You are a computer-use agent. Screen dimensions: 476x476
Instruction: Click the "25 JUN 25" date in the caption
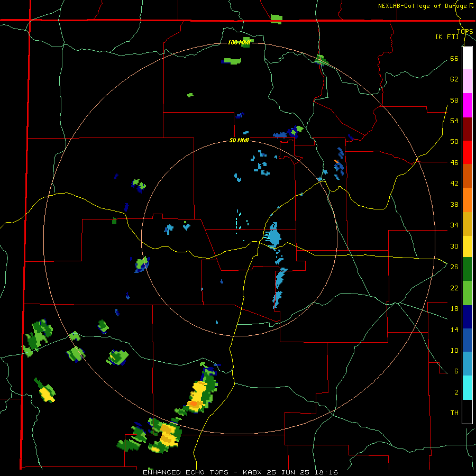(x=288, y=472)
